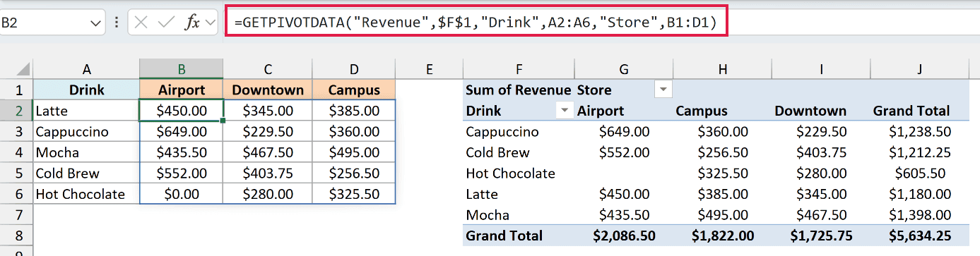Click the orange Airport header cell B1
Viewport: 980px width, 256px height.
click(182, 90)
